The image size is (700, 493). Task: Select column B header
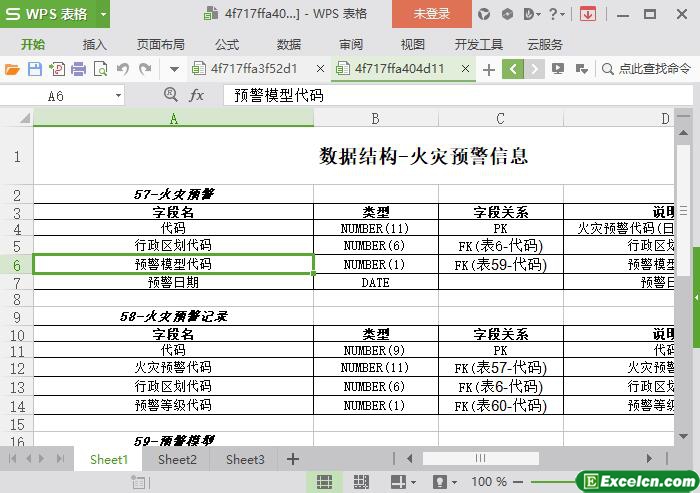pos(376,119)
